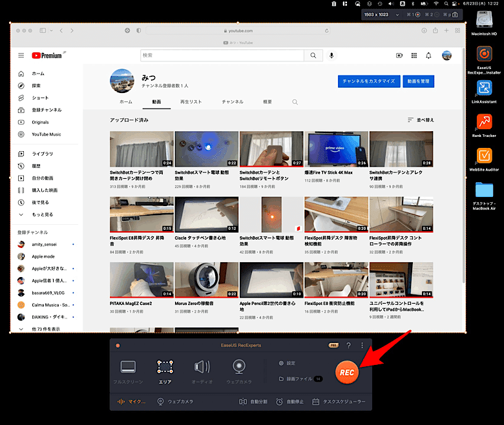
Task: Click the YouTube search input field
Action: point(222,56)
